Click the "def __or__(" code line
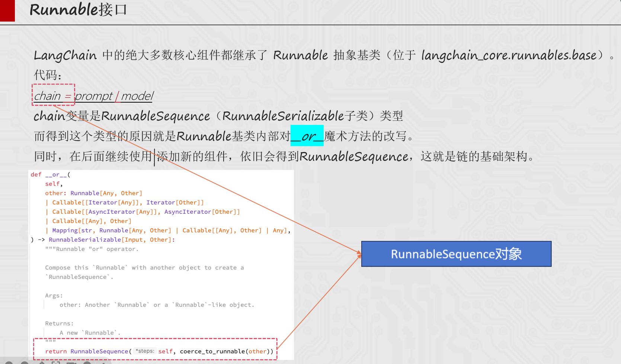This screenshot has width=621, height=364. (x=51, y=174)
